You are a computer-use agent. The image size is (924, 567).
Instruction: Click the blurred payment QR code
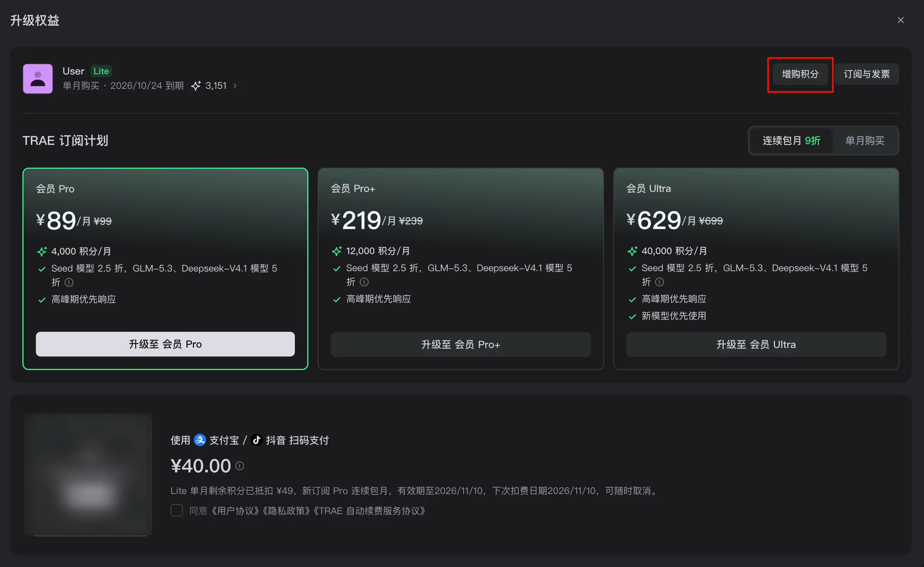click(x=88, y=474)
